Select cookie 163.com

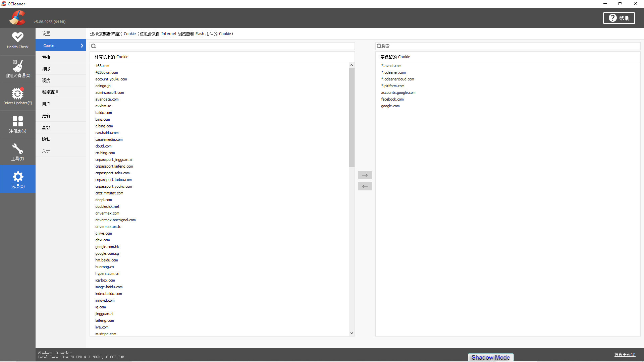pos(102,66)
